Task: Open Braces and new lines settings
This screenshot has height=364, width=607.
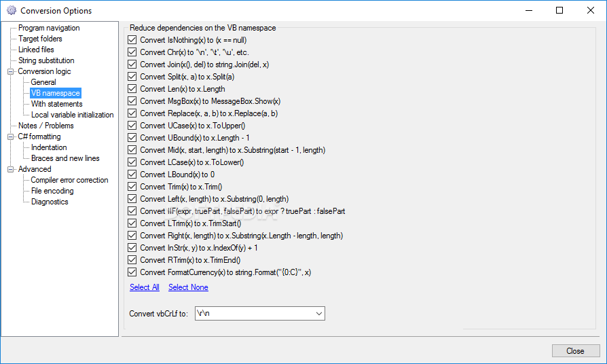Action: pos(65,158)
